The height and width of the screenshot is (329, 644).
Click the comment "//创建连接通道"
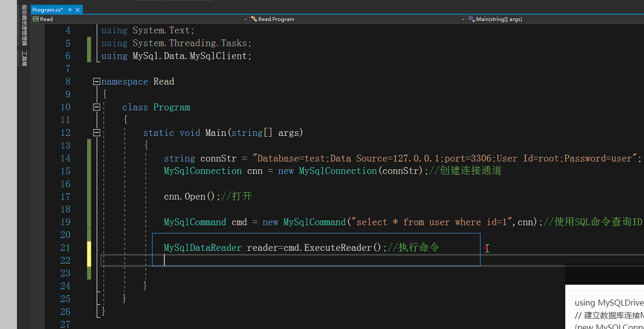[x=465, y=171]
